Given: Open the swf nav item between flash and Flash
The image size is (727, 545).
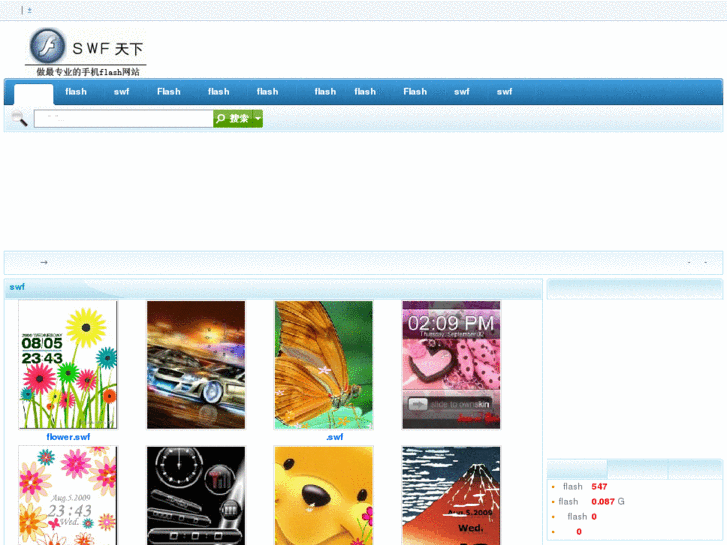Looking at the screenshot, I should point(121,92).
